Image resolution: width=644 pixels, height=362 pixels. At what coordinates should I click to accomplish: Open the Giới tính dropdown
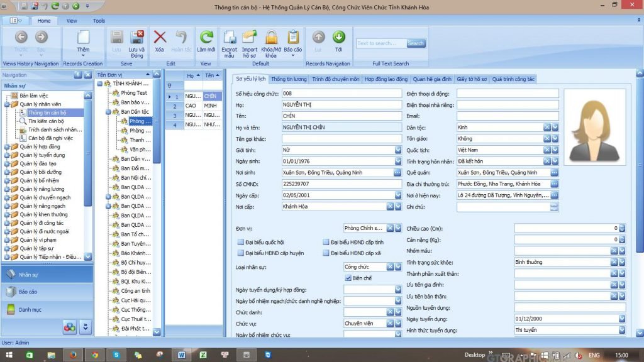coord(398,150)
